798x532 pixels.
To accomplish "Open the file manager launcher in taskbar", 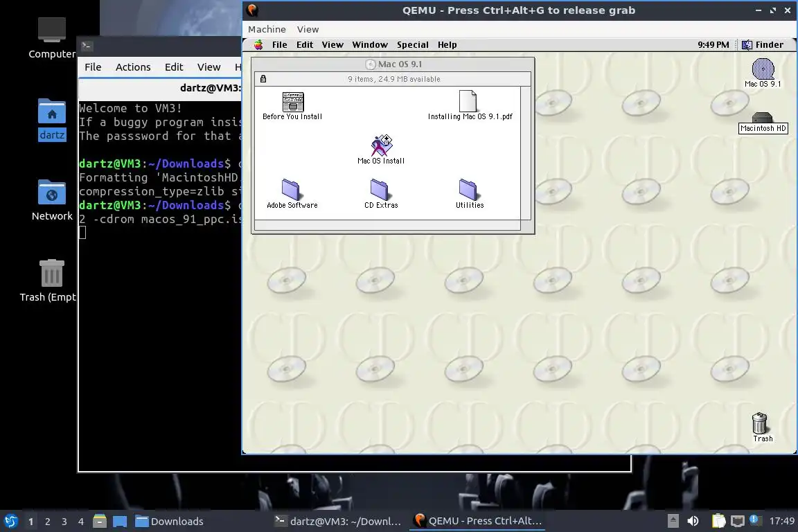I will (x=100, y=522).
